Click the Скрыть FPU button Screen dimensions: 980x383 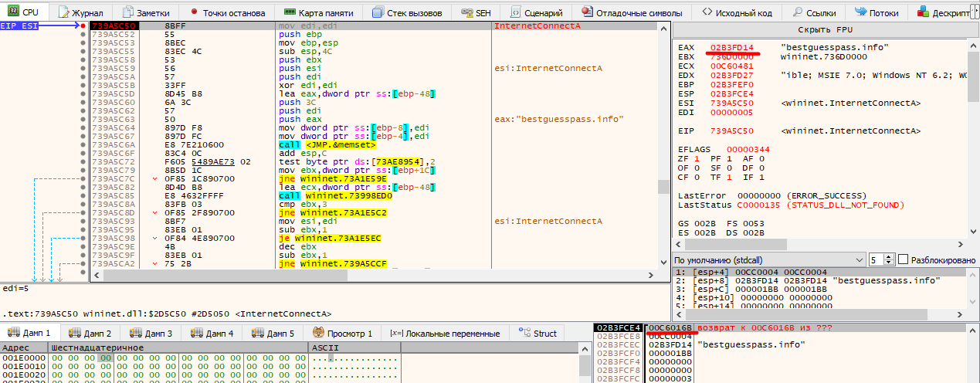[826, 29]
